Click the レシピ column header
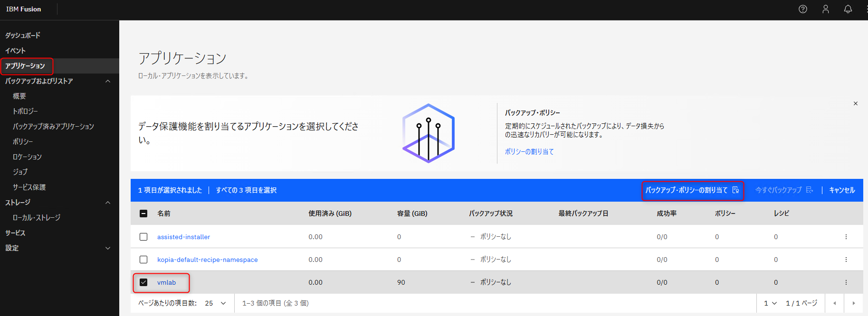This screenshot has width=868, height=316. point(782,214)
